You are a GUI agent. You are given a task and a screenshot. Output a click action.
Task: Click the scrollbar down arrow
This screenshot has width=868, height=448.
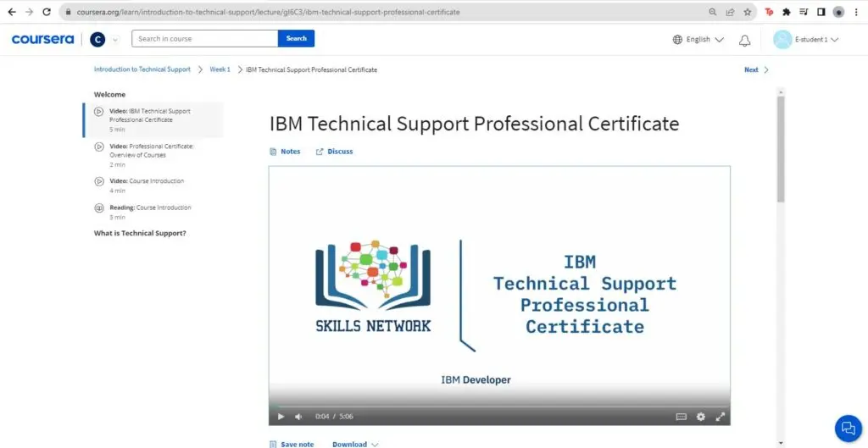click(x=781, y=442)
